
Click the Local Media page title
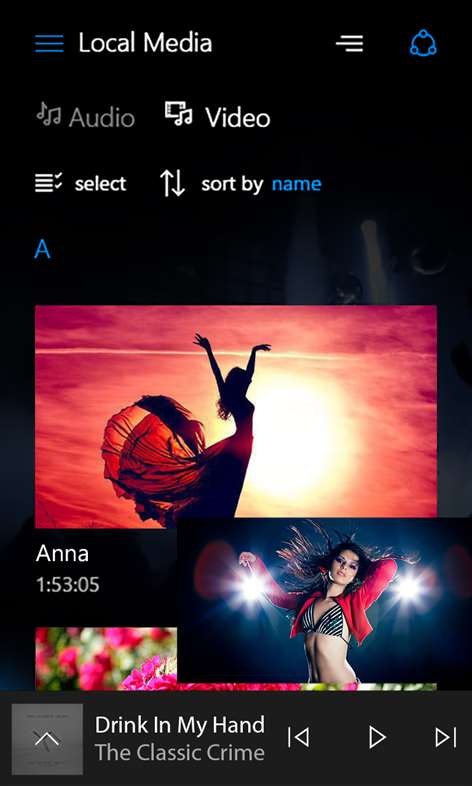tap(145, 43)
